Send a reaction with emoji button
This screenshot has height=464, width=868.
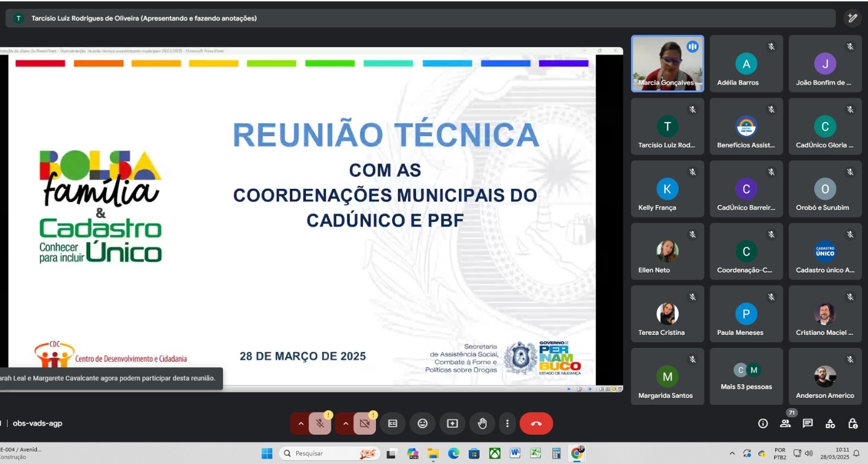(423, 424)
